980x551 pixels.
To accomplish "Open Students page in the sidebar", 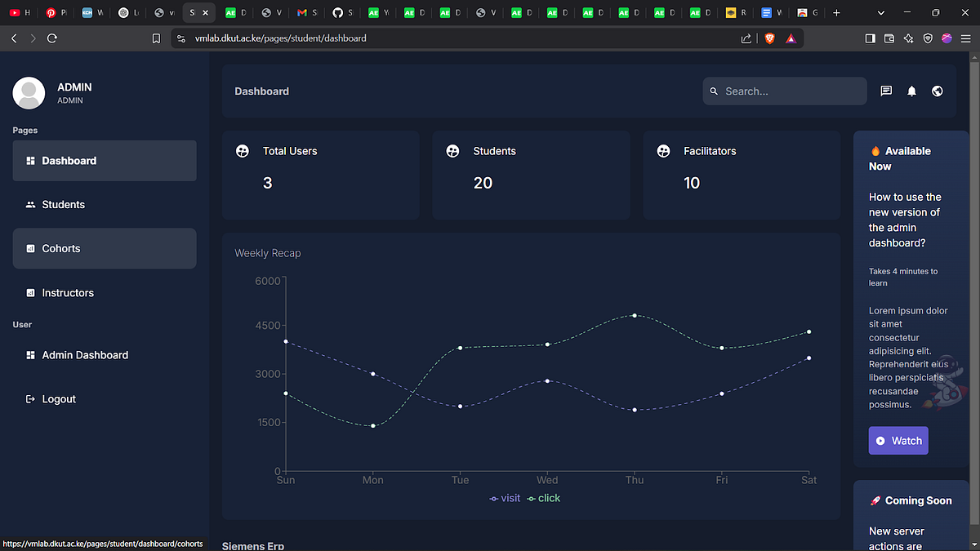I will (x=105, y=205).
